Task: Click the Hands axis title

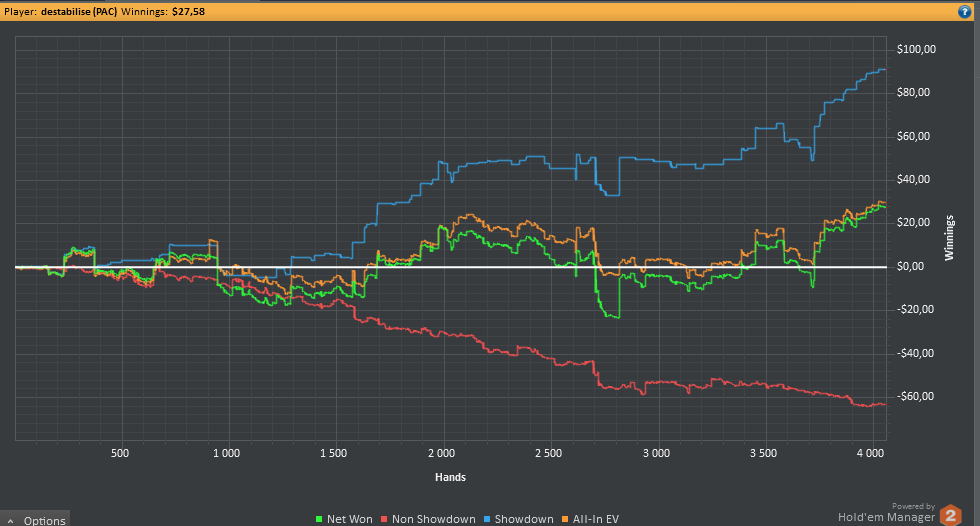Action: pos(451,477)
